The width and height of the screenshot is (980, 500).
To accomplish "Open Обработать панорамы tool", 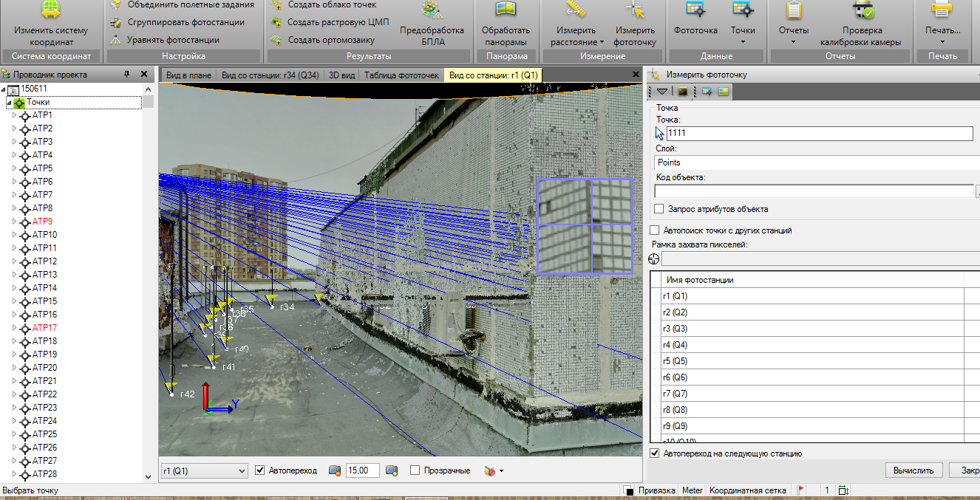I will tap(506, 24).
